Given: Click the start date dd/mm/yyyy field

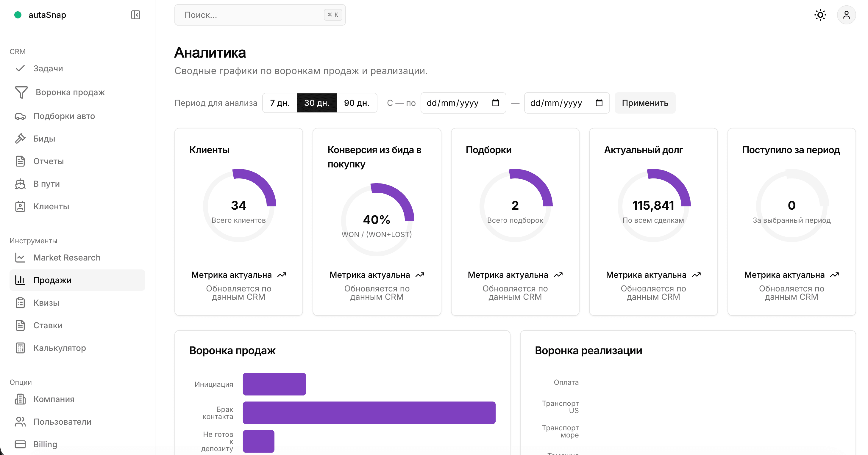Looking at the screenshot, I should click(x=463, y=103).
